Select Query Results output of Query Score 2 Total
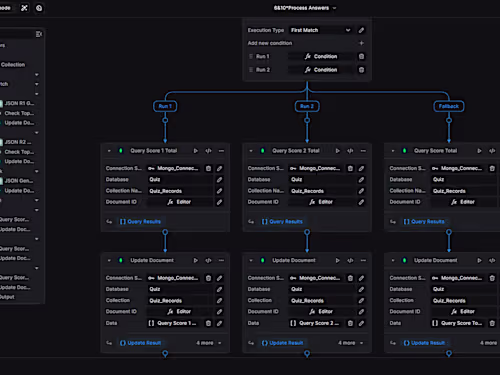This screenshot has width=500, height=375. coord(282,221)
